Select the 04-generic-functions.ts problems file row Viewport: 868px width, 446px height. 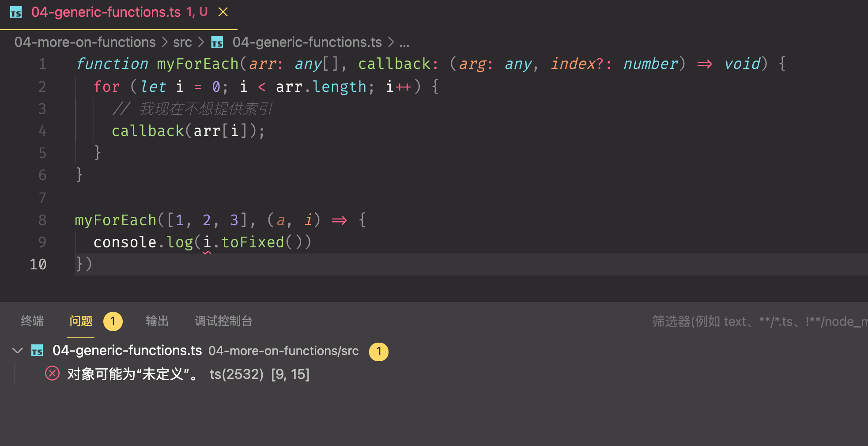click(434, 351)
